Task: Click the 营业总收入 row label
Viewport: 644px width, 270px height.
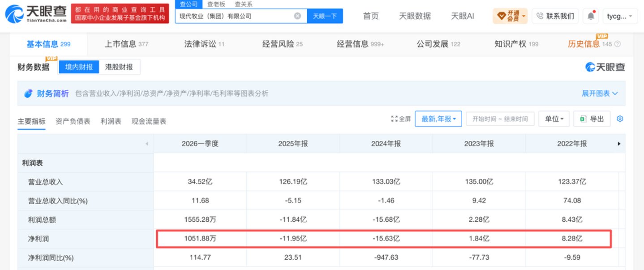Action: [x=45, y=182]
